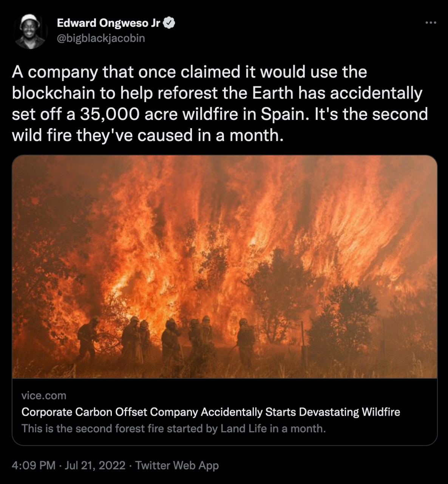Click the tweet's last line "caused in a month"
Viewport: 448px width, 484px height.
point(210,135)
